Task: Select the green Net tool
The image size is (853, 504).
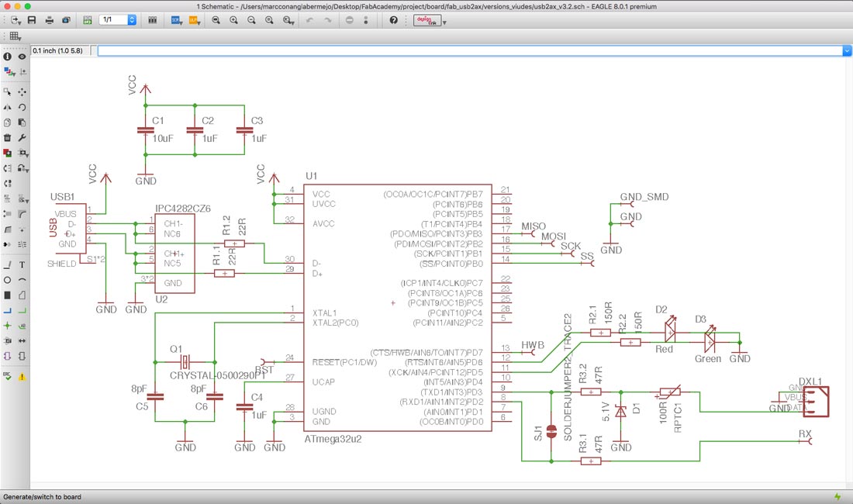Action: pyautogui.click(x=22, y=311)
